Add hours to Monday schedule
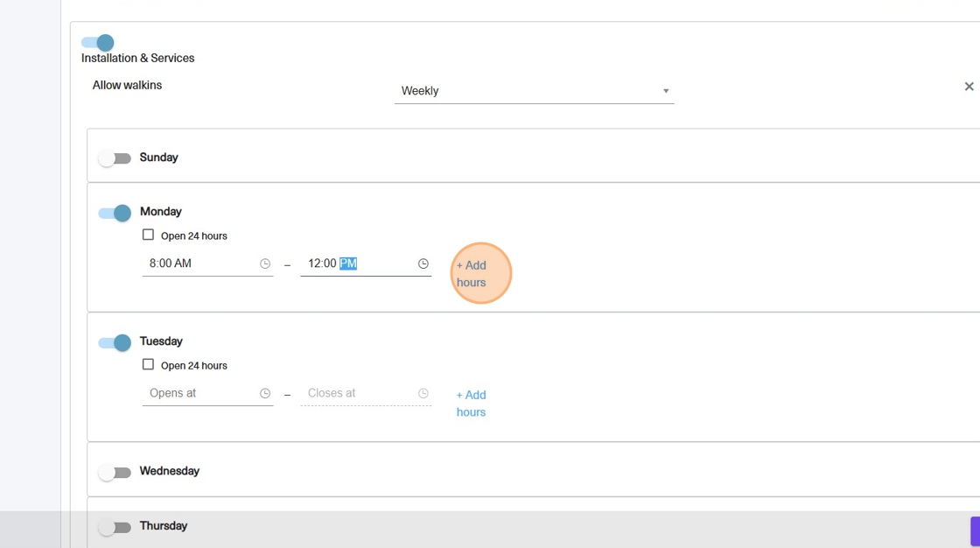Image resolution: width=980 pixels, height=548 pixels. click(471, 273)
